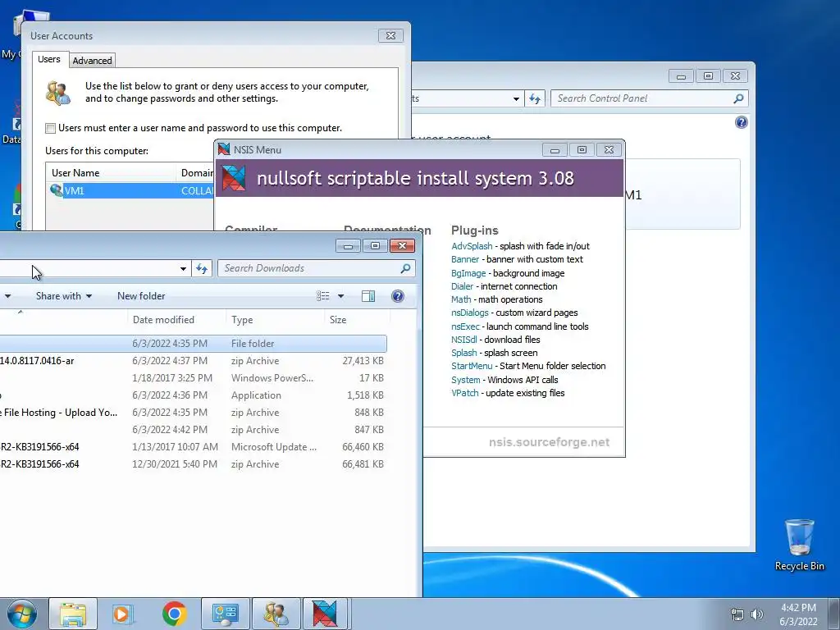Close the Downloads Explorer window
Viewport: 840px width, 630px height.
(x=402, y=246)
